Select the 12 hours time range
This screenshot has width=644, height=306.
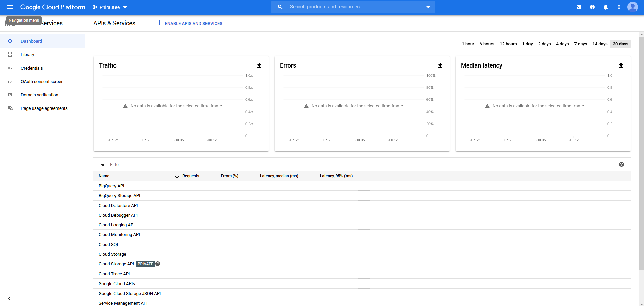[508, 44]
